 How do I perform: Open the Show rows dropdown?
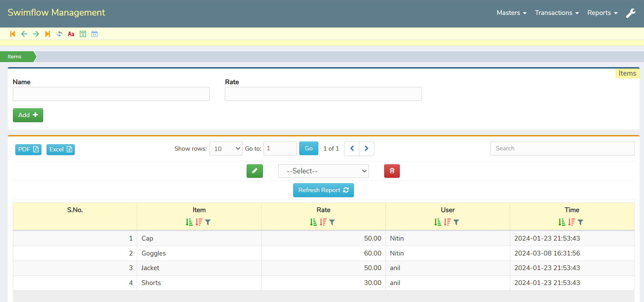(226, 149)
